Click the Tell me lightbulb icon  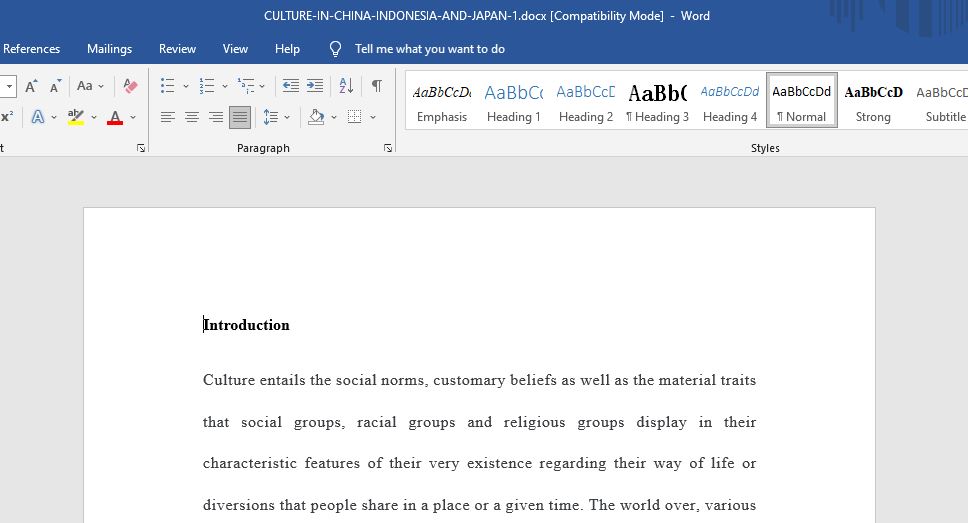point(335,49)
